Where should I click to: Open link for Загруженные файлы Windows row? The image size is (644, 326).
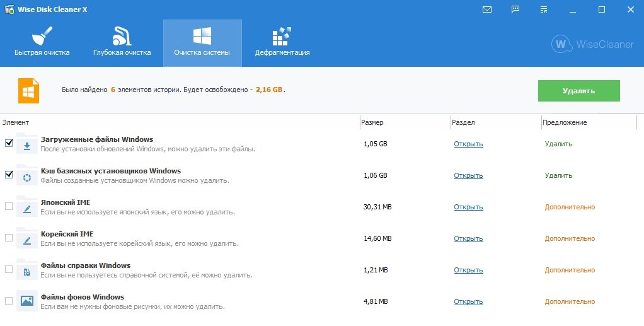click(468, 144)
